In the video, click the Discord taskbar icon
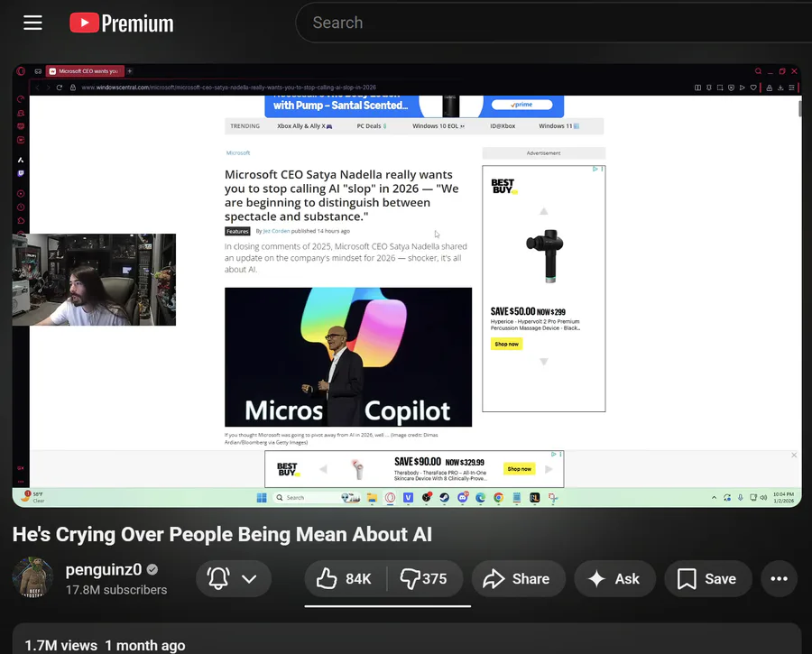This screenshot has width=812, height=654. 463,498
